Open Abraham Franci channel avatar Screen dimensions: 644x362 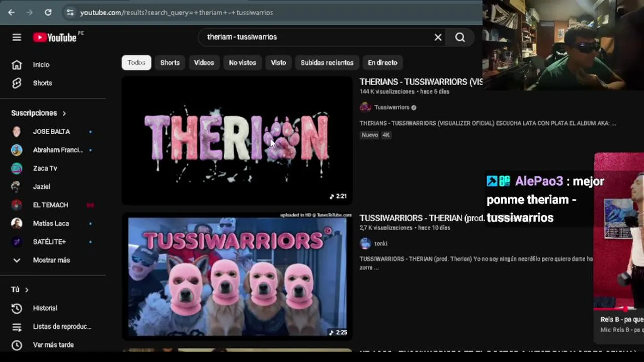tap(17, 150)
